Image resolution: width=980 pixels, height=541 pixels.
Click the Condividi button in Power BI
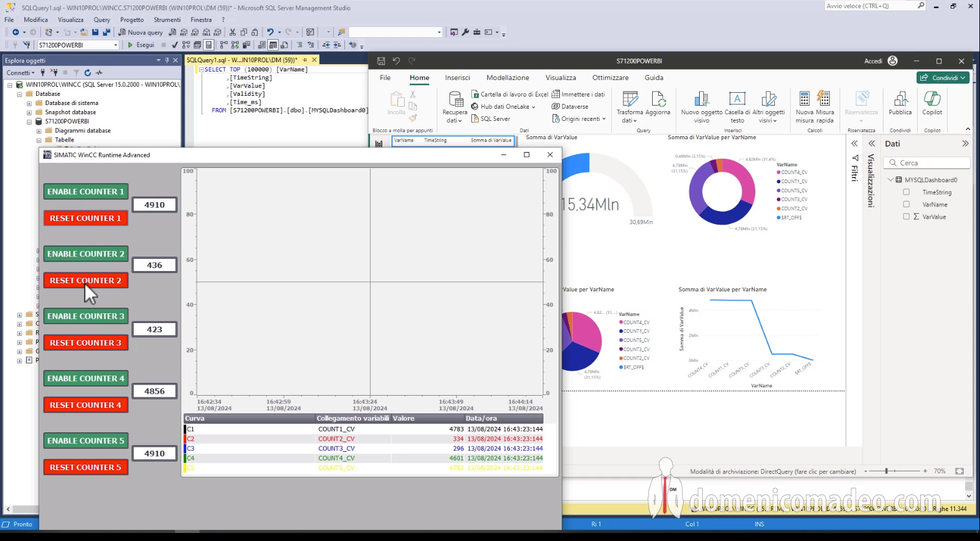click(x=943, y=78)
